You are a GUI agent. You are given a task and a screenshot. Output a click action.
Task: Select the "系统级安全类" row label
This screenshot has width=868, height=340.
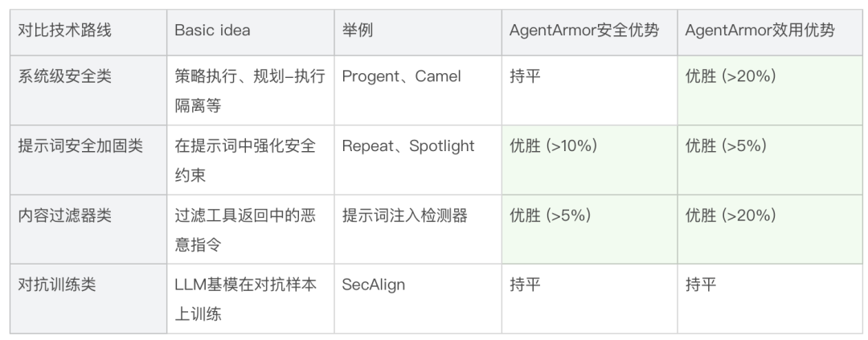point(65,76)
